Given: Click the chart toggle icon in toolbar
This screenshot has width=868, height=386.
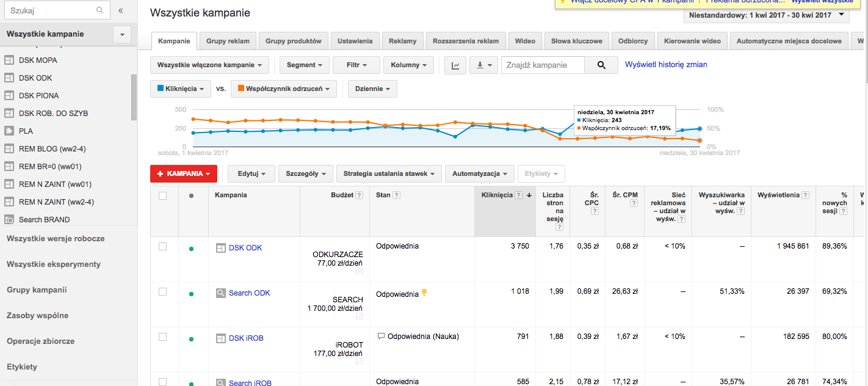Looking at the screenshot, I should [455, 65].
